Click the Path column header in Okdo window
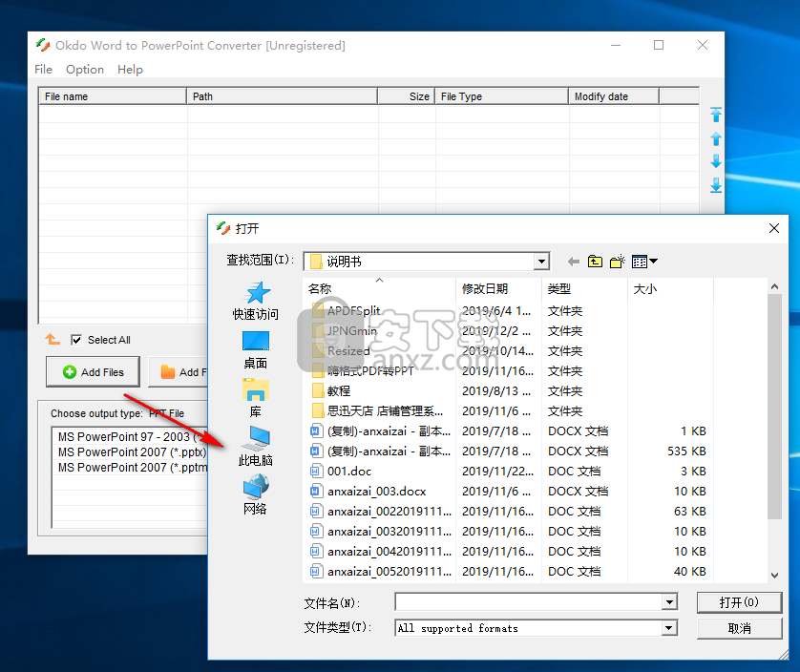 tap(283, 96)
